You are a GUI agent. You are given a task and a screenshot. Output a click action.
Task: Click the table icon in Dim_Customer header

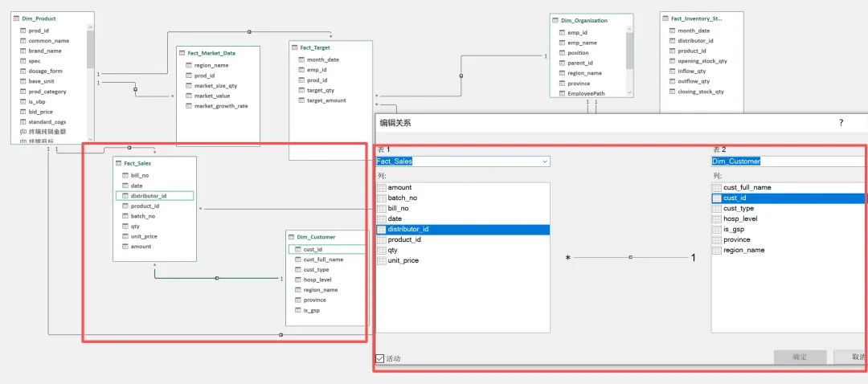pyautogui.click(x=291, y=237)
